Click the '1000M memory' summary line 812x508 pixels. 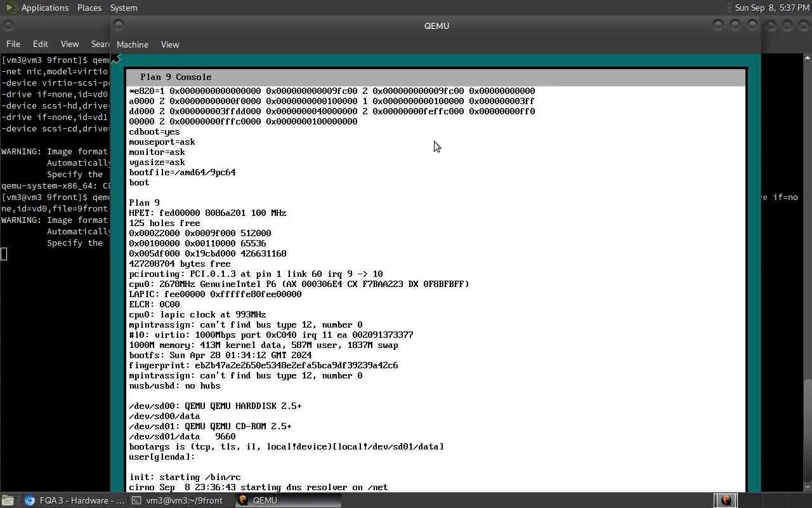(263, 345)
